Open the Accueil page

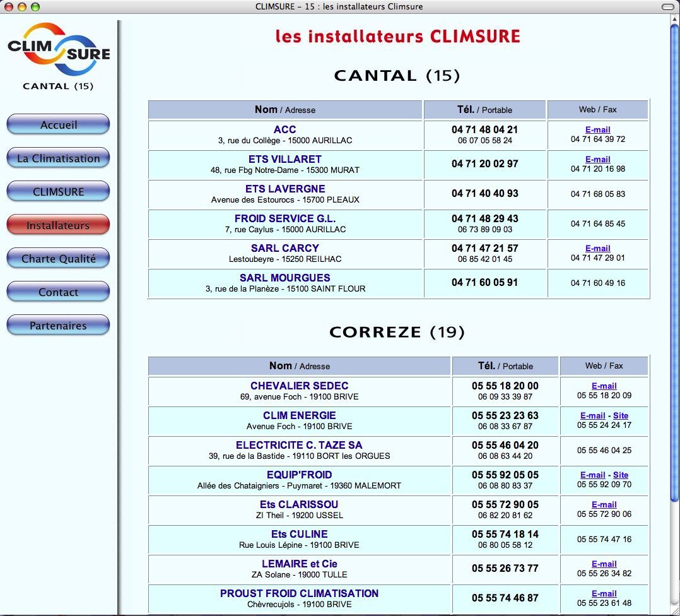[x=58, y=124]
